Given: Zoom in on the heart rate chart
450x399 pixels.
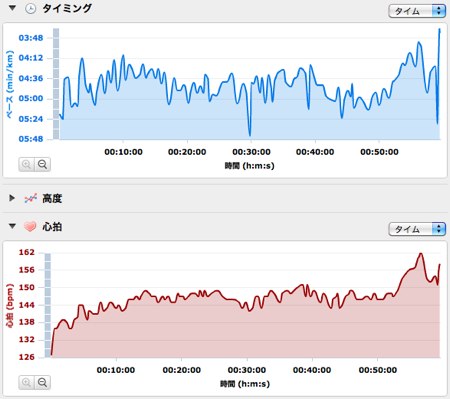Looking at the screenshot, I should click(x=26, y=382).
